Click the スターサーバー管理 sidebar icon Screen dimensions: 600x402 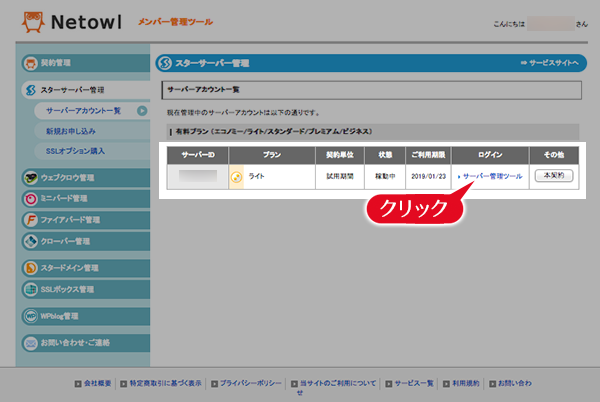coord(31,90)
